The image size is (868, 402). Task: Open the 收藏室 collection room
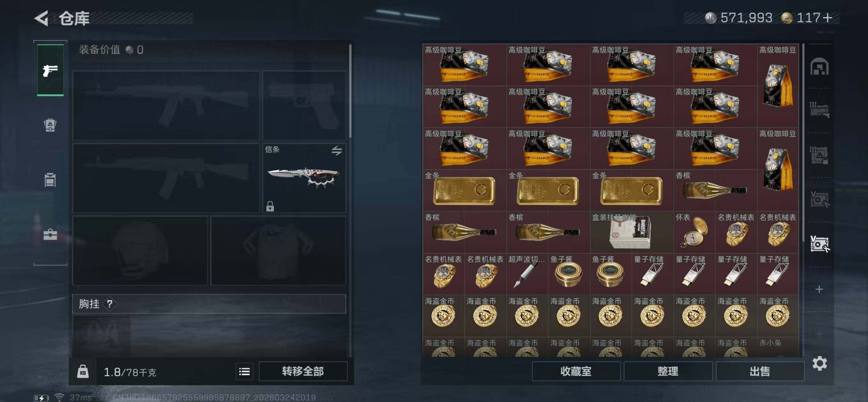click(576, 371)
